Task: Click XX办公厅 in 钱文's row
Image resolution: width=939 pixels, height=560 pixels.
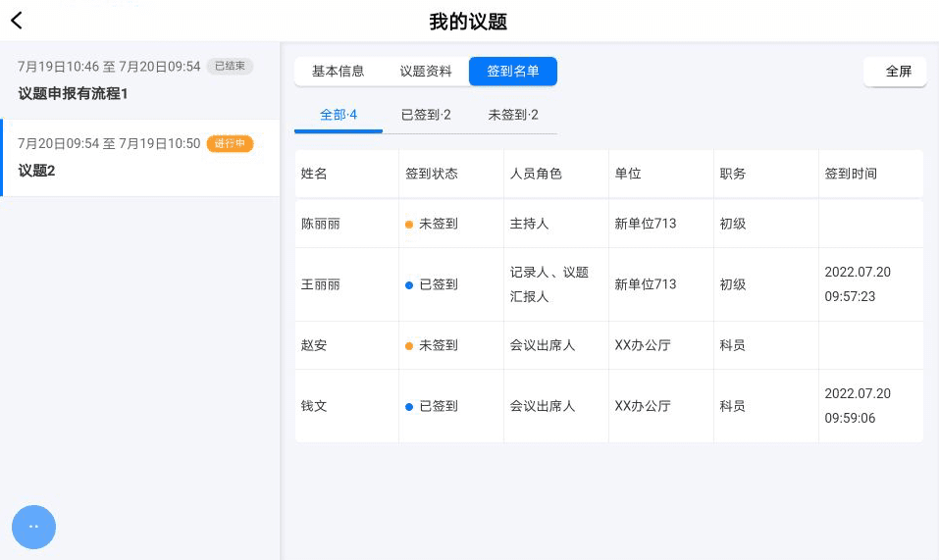Action: click(643, 406)
